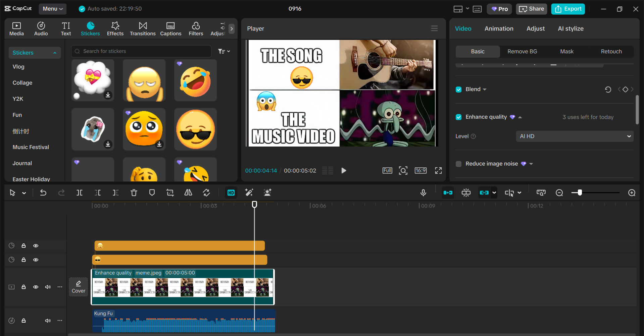This screenshot has width=644, height=336.
Task: Play the video preview
Action: point(344,170)
